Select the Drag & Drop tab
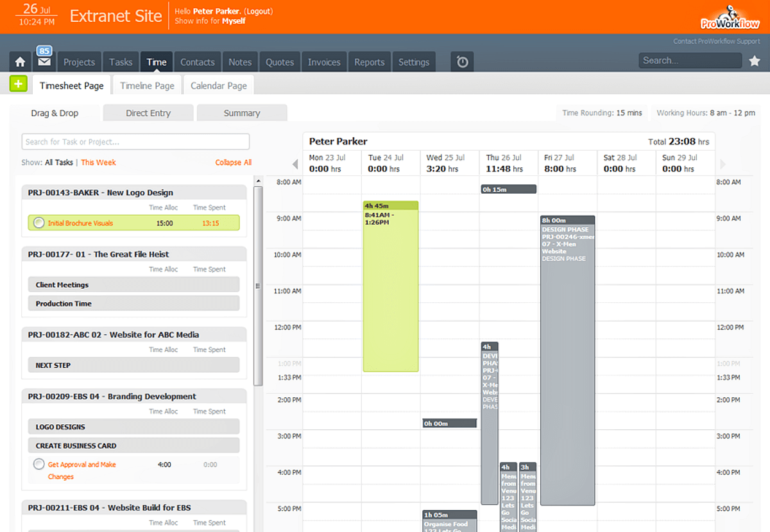The image size is (770, 532). tap(55, 113)
